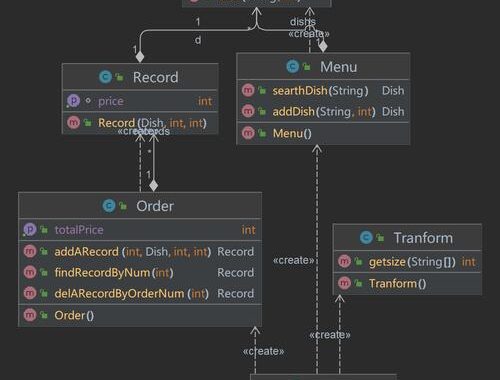
Task: Click the class icon beside Record
Action: [x=105, y=77]
